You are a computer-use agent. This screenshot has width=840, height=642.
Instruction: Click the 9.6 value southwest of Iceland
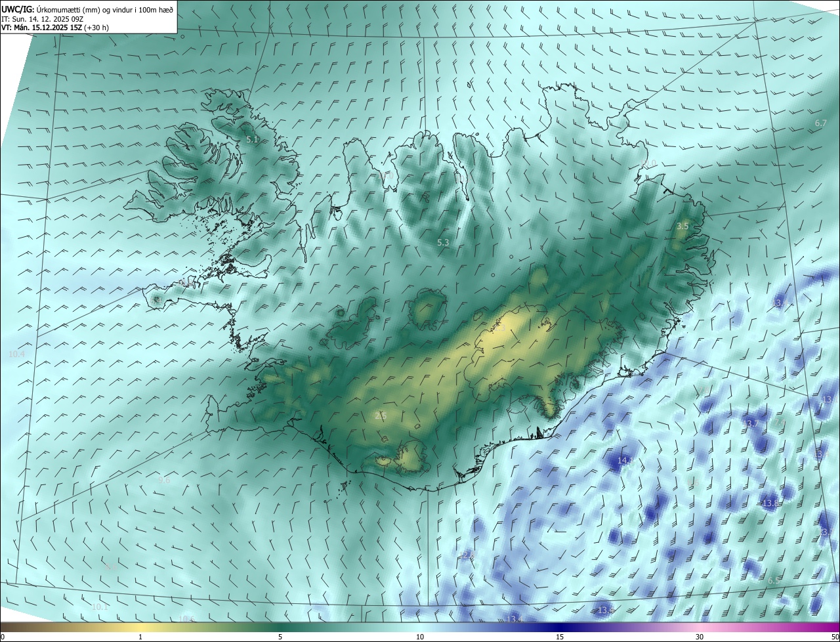(x=164, y=480)
